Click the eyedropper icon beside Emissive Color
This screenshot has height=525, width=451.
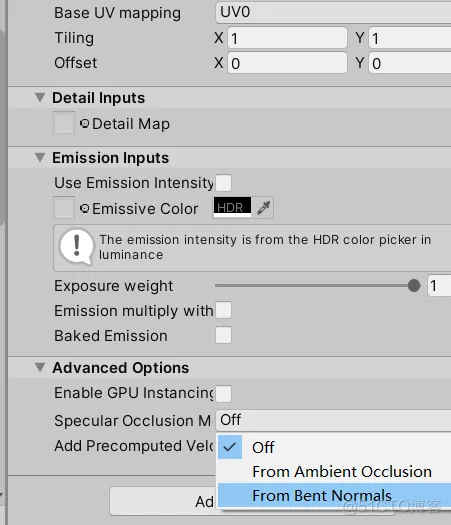point(264,208)
